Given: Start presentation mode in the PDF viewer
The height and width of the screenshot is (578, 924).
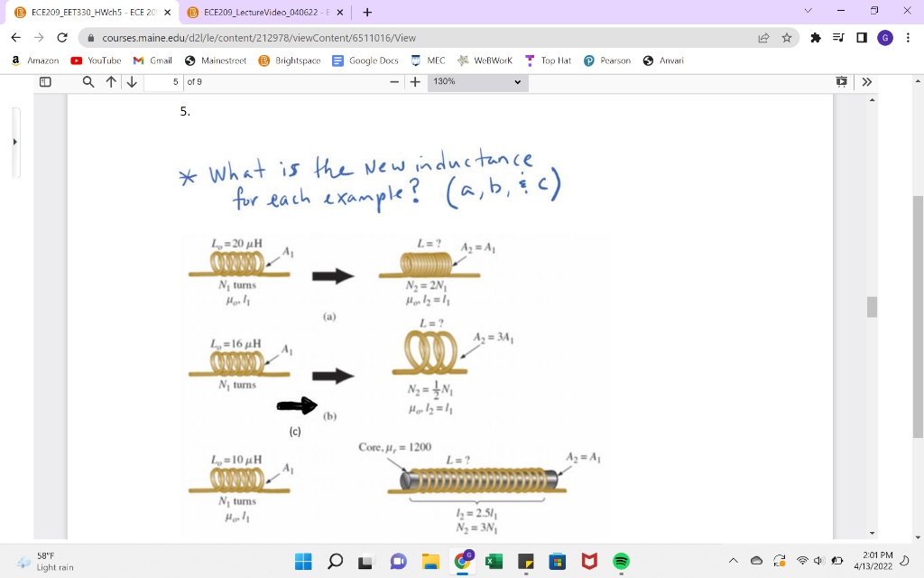Looking at the screenshot, I should click(x=841, y=82).
